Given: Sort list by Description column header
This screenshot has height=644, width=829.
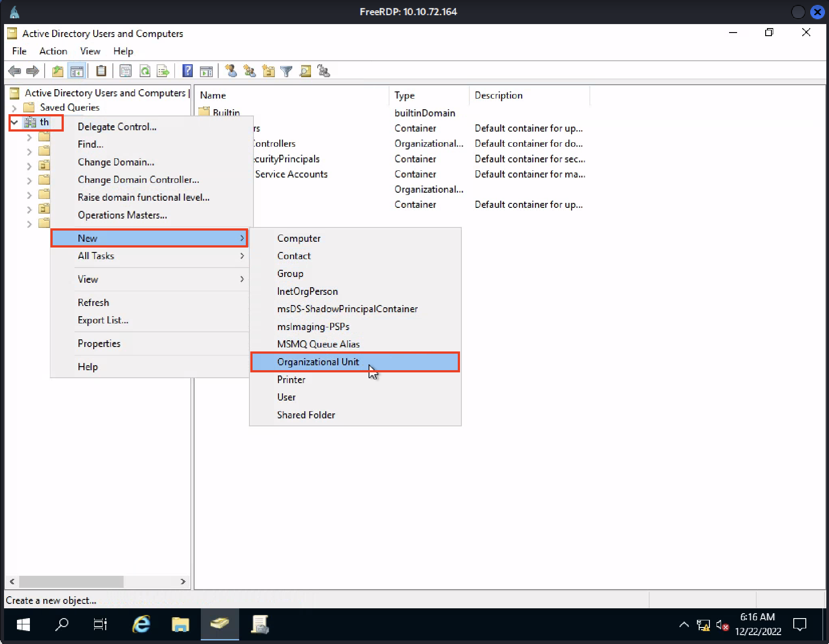Looking at the screenshot, I should coord(530,95).
